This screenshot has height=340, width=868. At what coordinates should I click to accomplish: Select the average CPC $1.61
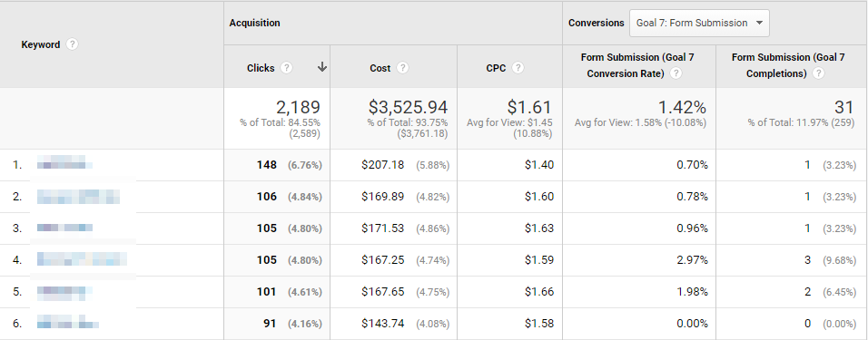point(529,107)
